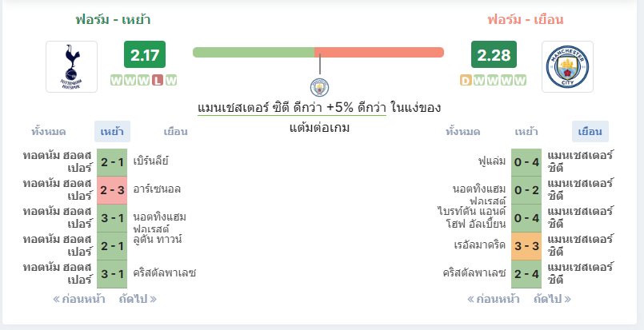
Task: Click the Tottenham Hotspur club logo
Action: click(71, 66)
